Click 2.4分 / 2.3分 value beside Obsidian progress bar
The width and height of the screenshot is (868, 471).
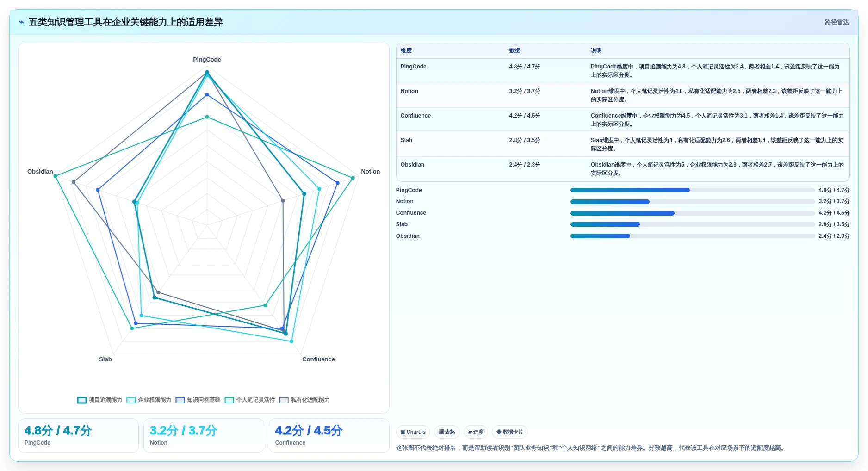[x=834, y=236]
